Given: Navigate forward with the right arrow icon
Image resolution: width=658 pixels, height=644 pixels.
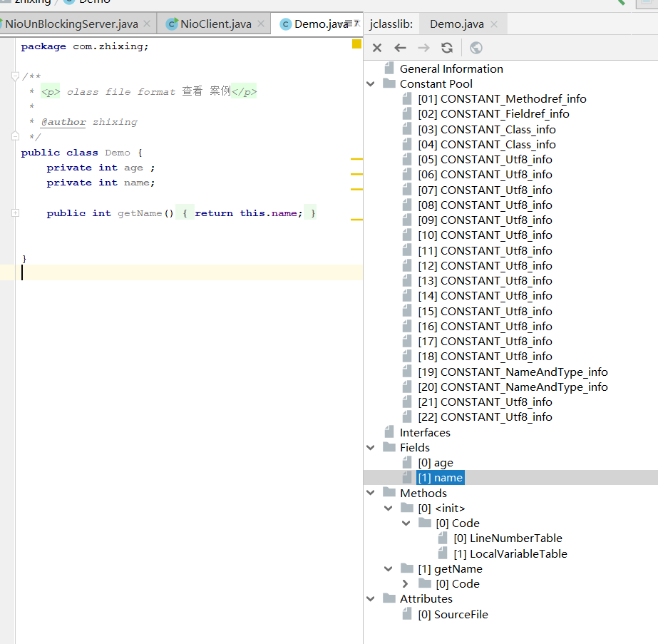Looking at the screenshot, I should coord(424,48).
